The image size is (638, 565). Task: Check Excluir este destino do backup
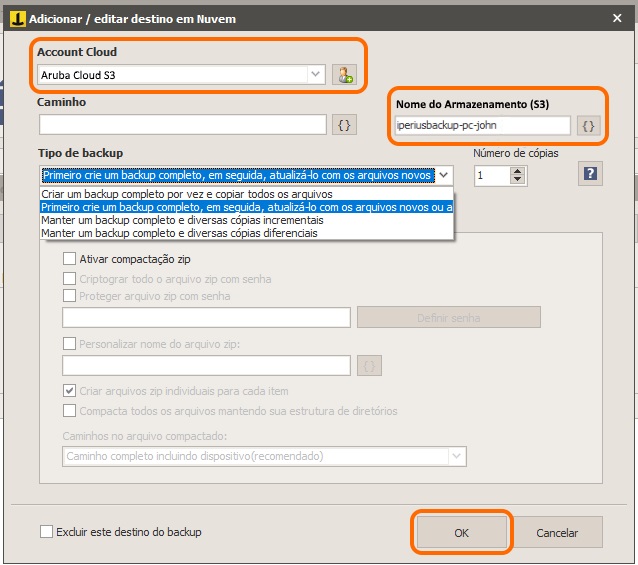(x=46, y=532)
